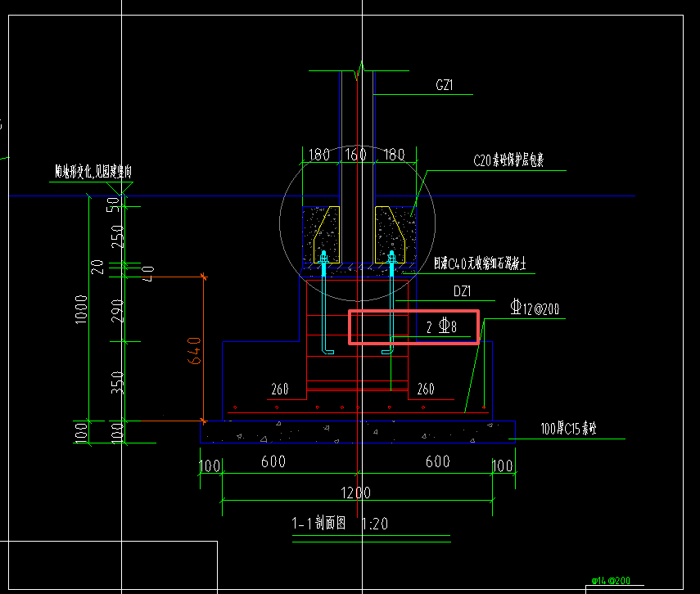Select the orange 640 dimension text
The height and width of the screenshot is (594, 700).
point(195,351)
